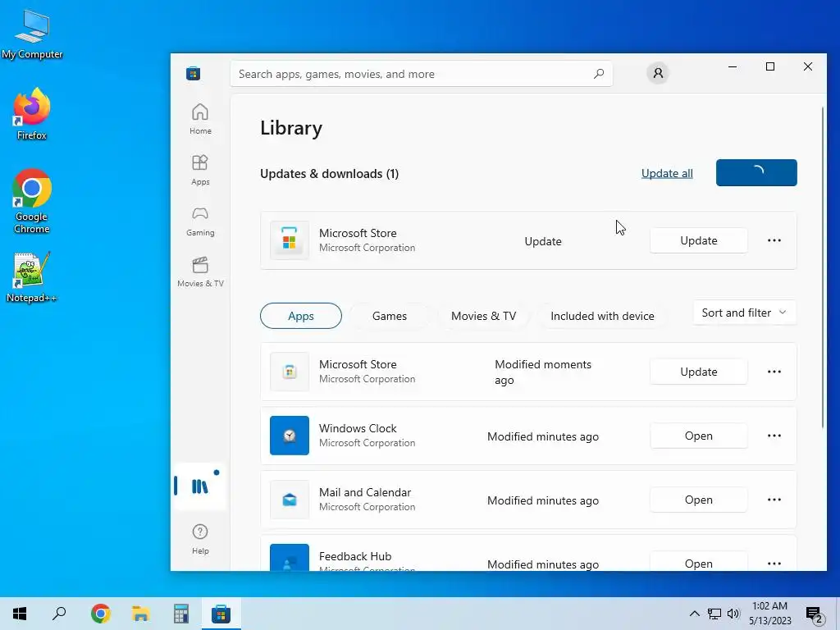Open Mail and Calendar app
840x630 pixels.
point(699,500)
